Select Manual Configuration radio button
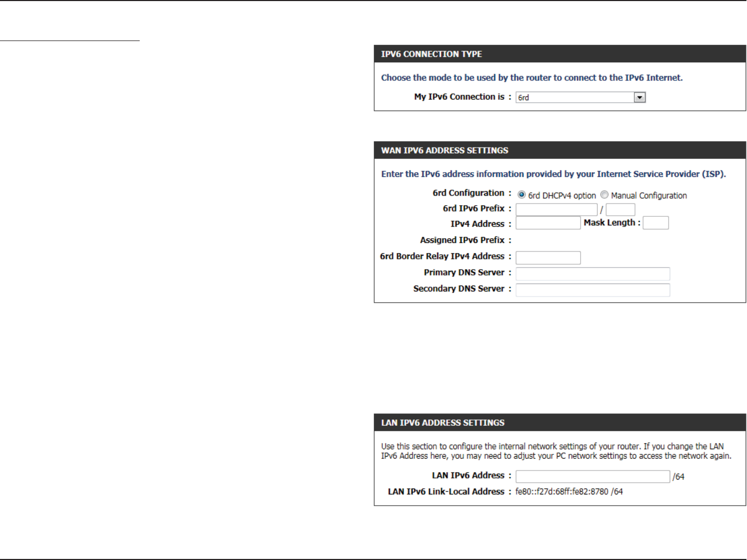Screen dimensions: 747x560 coord(604,195)
